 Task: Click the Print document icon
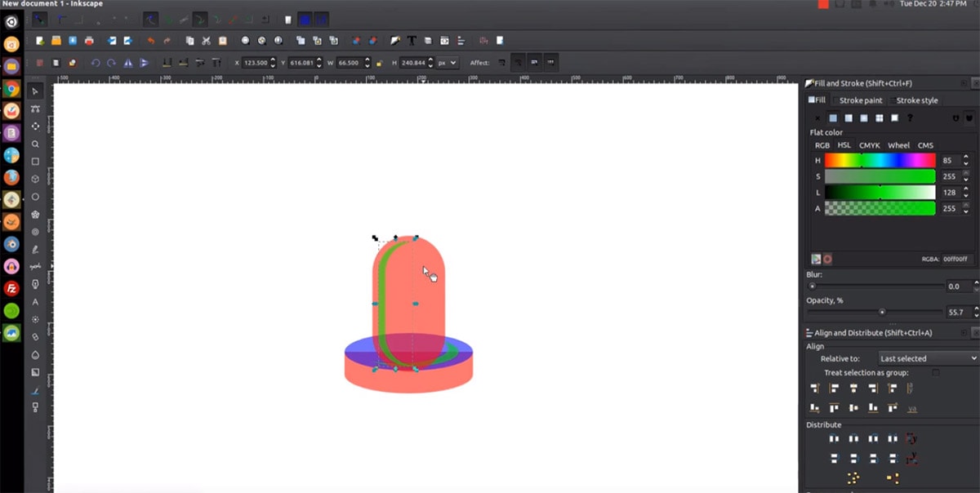pos(88,41)
